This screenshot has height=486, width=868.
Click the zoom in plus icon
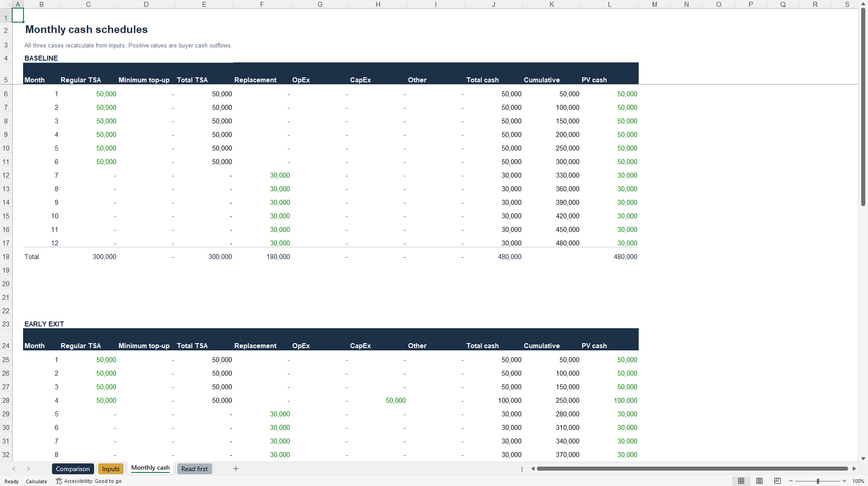(844, 481)
